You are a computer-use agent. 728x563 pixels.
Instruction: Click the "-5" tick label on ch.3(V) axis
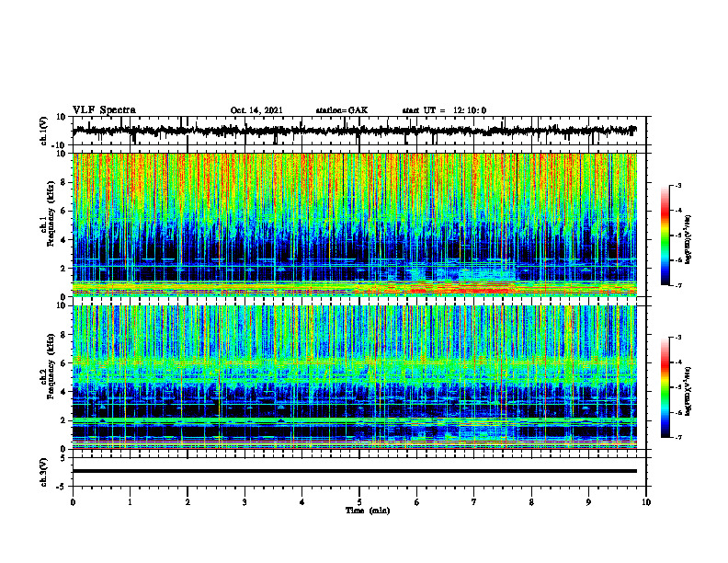point(62,487)
